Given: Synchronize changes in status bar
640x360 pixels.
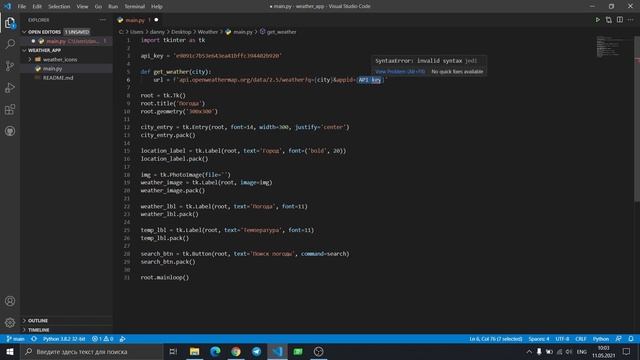Looking at the screenshot, I should click(x=34, y=339).
